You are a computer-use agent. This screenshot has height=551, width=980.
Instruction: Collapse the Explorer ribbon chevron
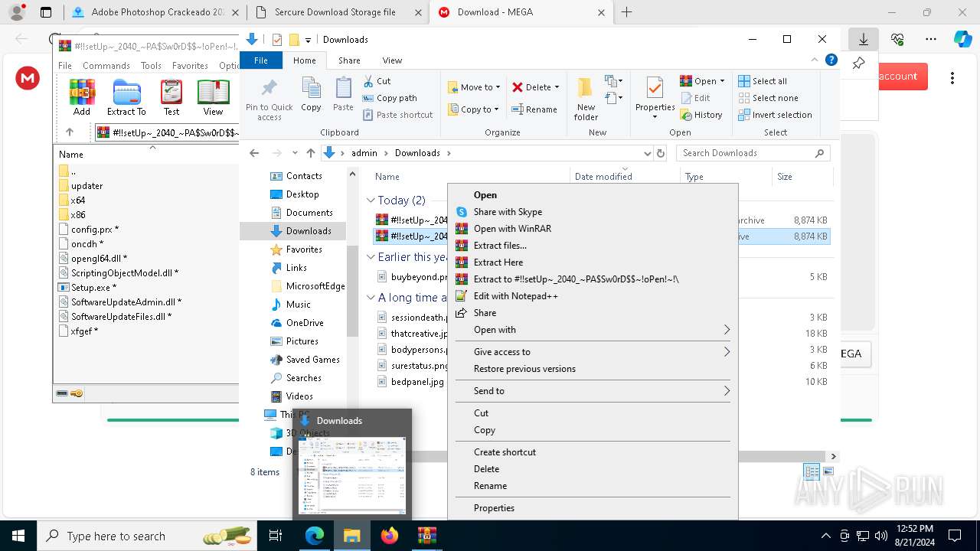[x=815, y=60]
